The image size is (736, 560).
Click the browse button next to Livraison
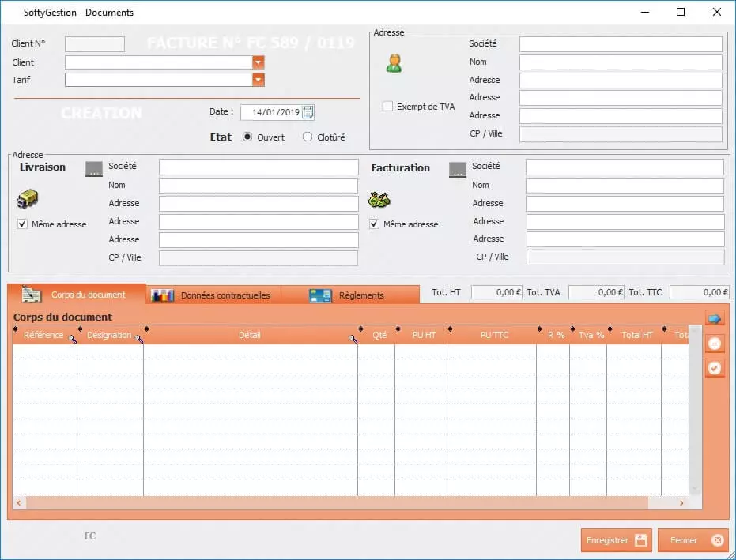pos(94,169)
